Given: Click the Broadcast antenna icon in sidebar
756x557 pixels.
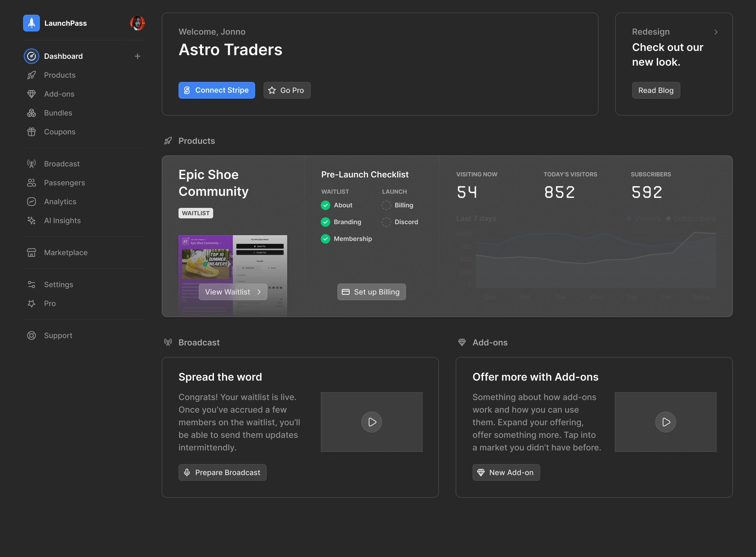Looking at the screenshot, I should click(31, 164).
